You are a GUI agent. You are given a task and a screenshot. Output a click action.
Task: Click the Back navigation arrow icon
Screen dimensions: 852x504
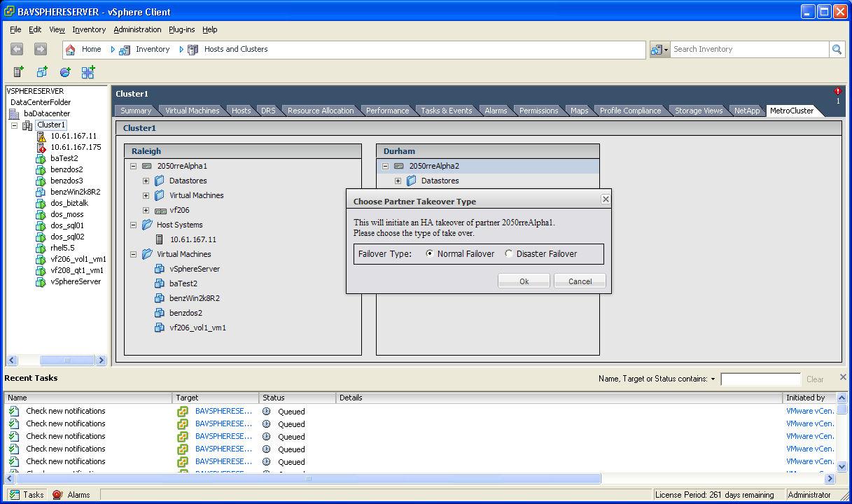(x=18, y=49)
